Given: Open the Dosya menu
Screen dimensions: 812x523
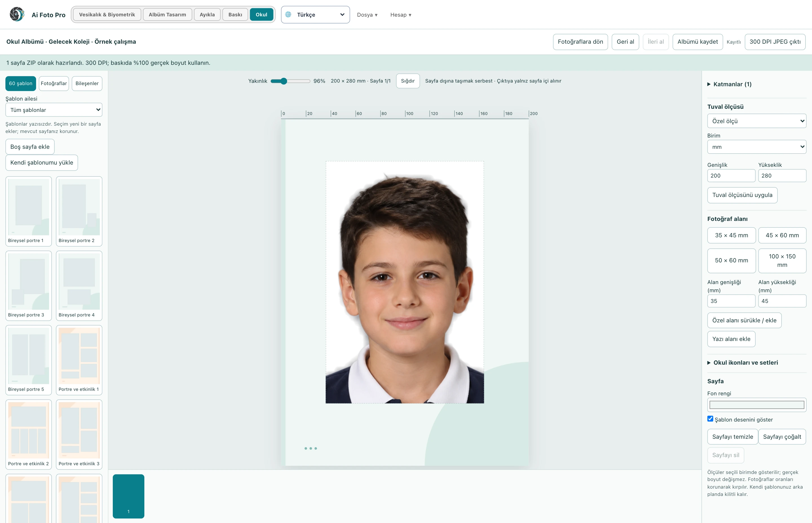Looking at the screenshot, I should pyautogui.click(x=367, y=15).
